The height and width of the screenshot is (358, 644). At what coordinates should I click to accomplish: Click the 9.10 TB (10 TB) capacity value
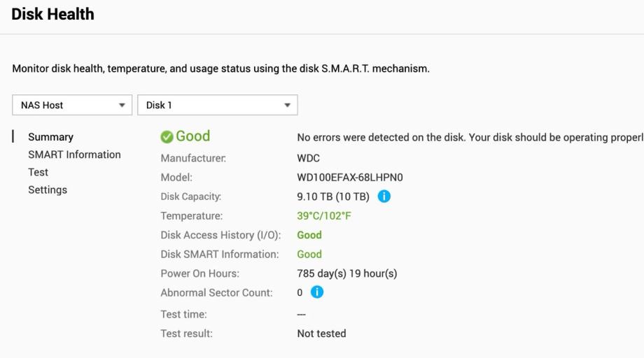[333, 196]
